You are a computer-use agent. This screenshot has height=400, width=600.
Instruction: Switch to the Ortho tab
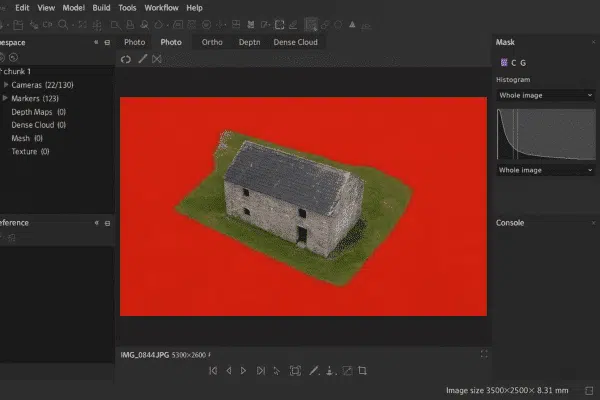(212, 42)
